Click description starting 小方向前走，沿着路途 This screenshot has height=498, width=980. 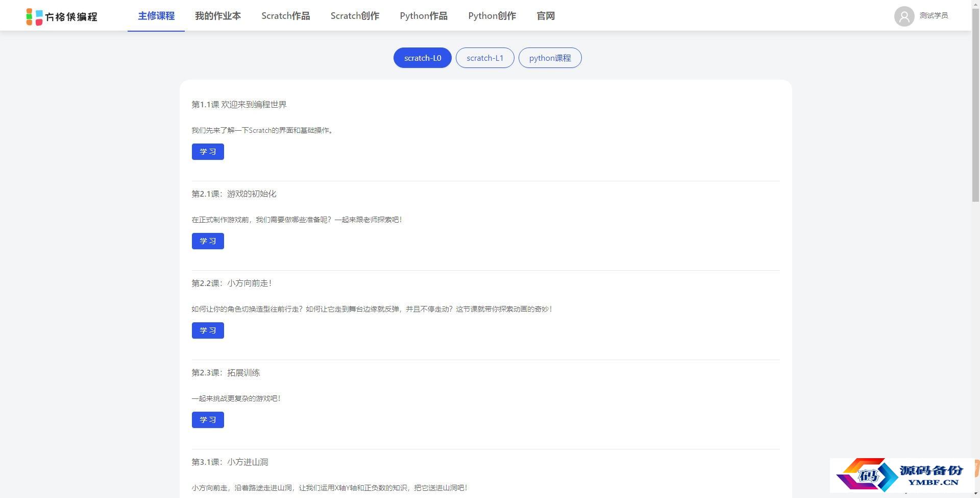click(330, 488)
